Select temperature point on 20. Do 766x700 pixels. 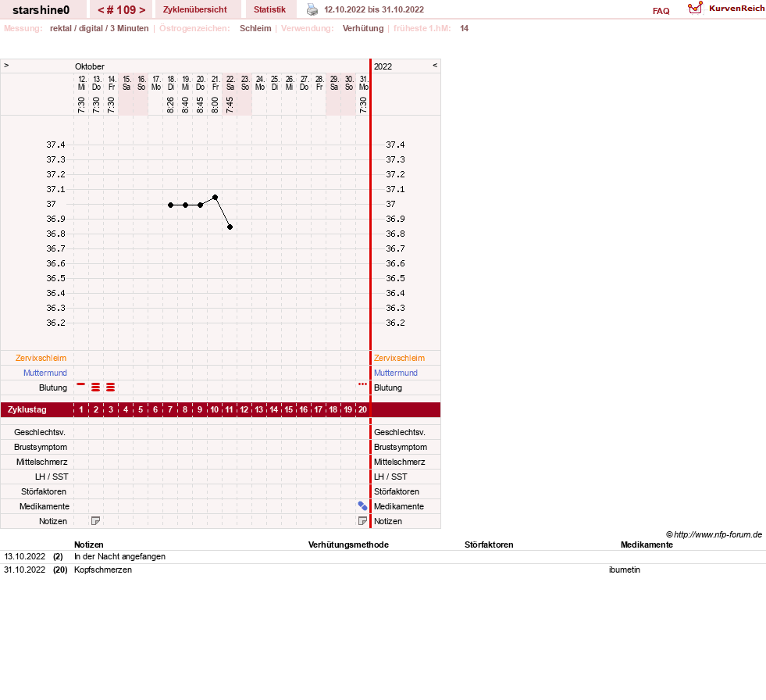[201, 205]
